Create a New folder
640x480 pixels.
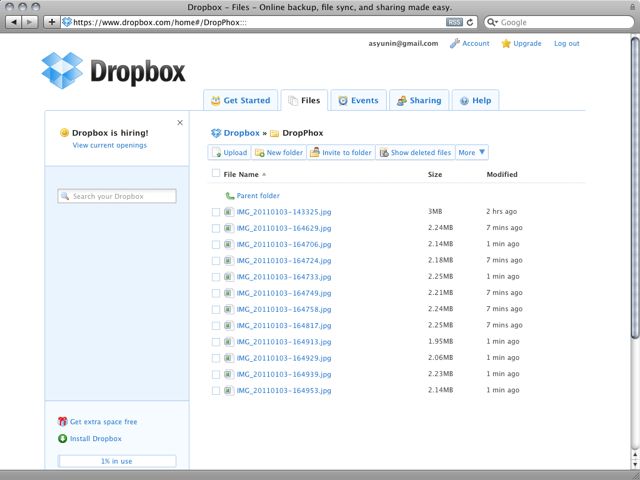[279, 152]
